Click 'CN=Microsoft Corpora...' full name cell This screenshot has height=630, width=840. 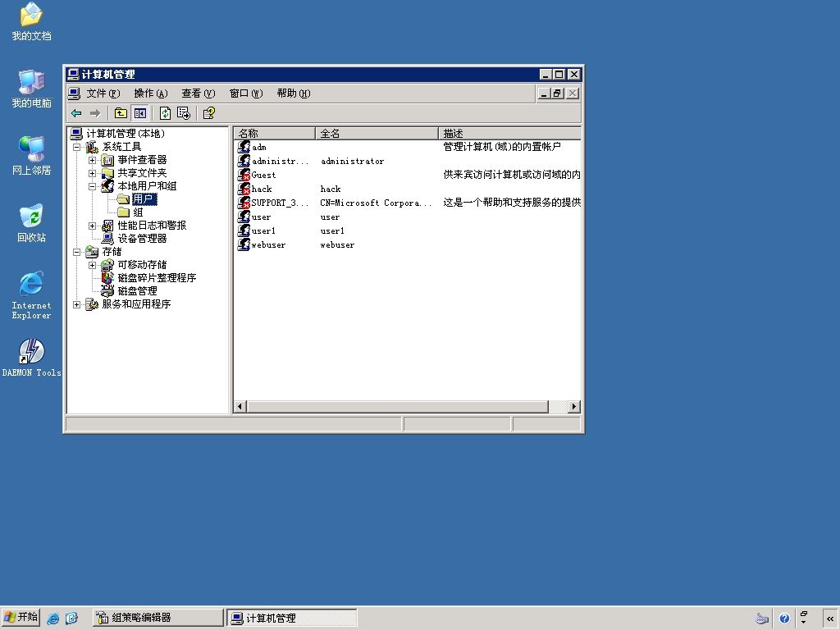(x=376, y=203)
